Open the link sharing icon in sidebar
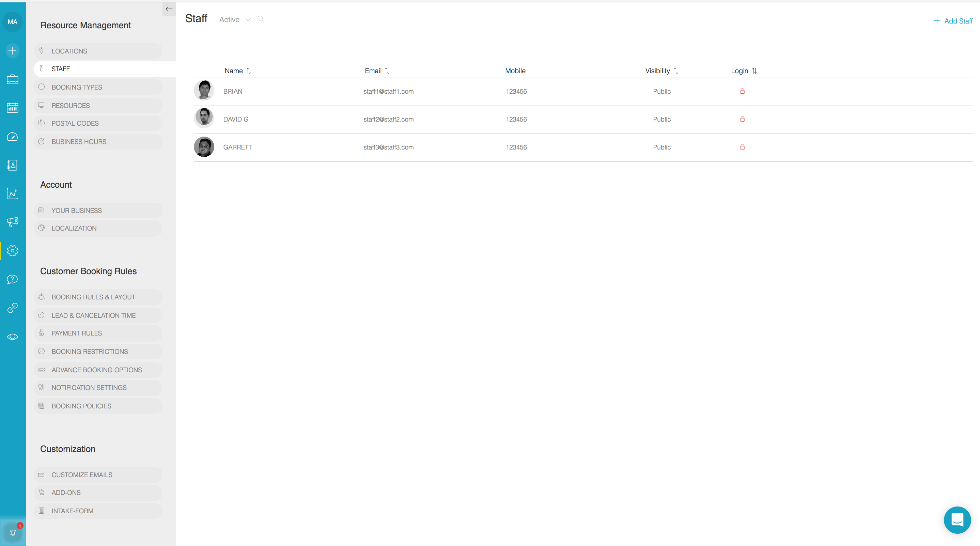This screenshot has height=546, width=980. 13,308
